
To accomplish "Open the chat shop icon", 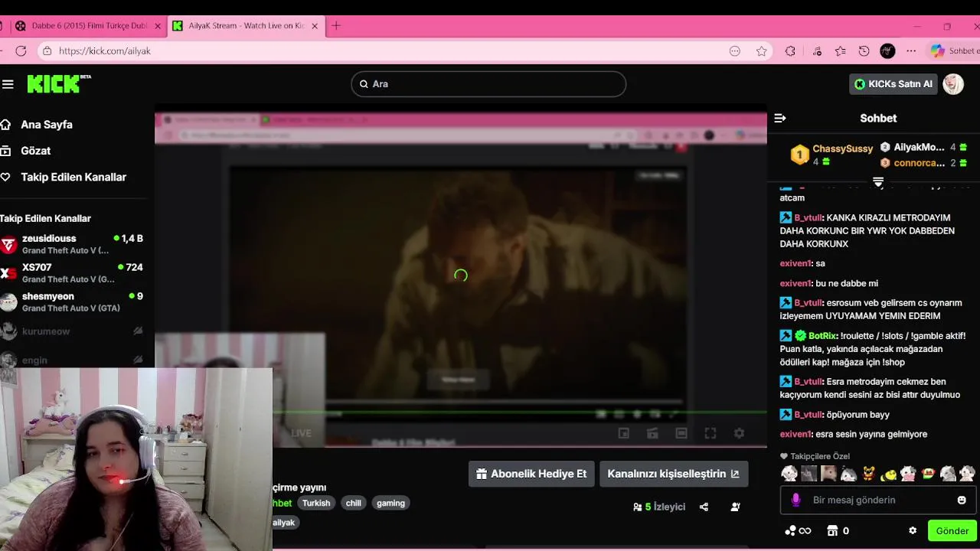I will pyautogui.click(x=832, y=530).
